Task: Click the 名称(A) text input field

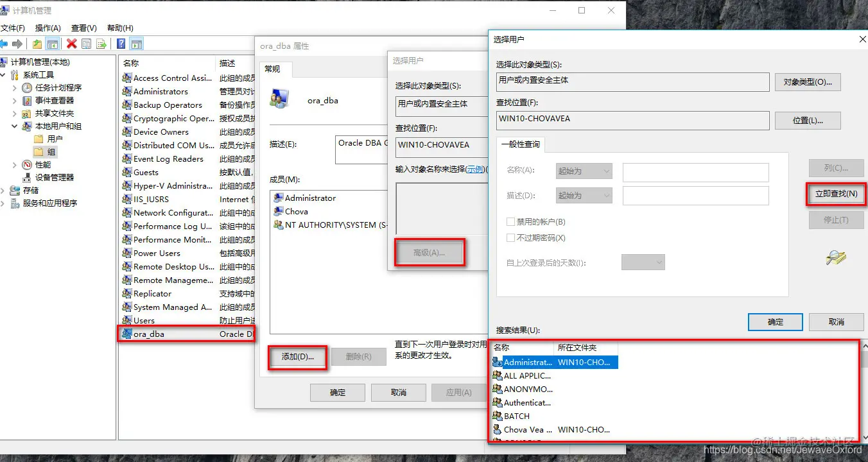Action: [x=696, y=171]
